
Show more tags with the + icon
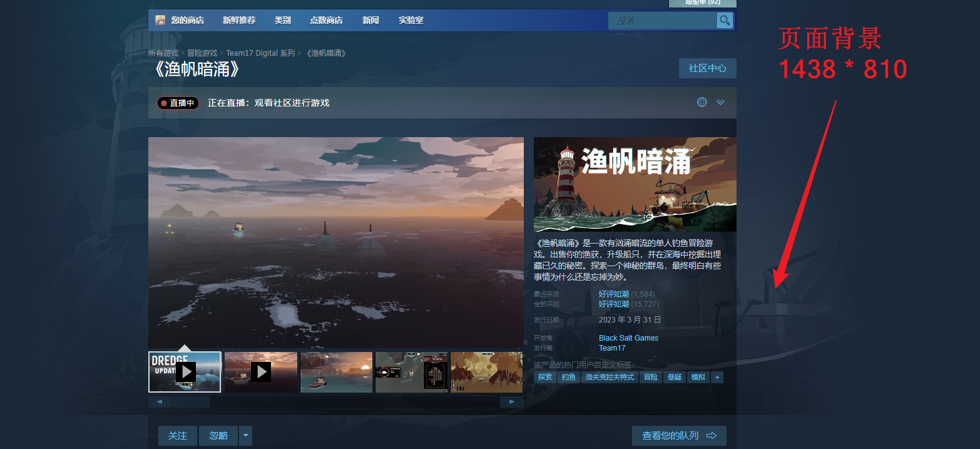click(x=717, y=377)
